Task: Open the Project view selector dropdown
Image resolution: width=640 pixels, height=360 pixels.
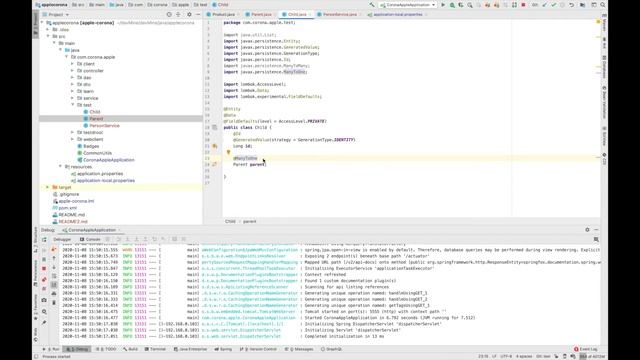Action: coord(56,14)
